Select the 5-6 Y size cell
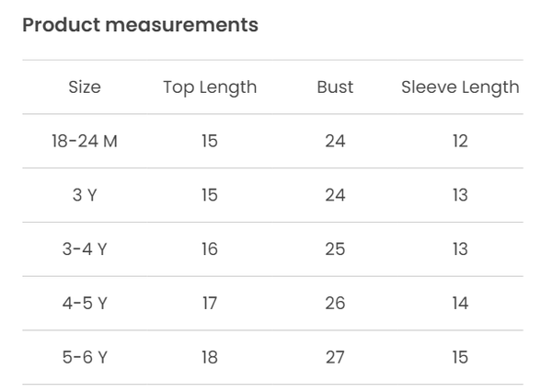552x392 pixels. pyautogui.click(x=85, y=357)
